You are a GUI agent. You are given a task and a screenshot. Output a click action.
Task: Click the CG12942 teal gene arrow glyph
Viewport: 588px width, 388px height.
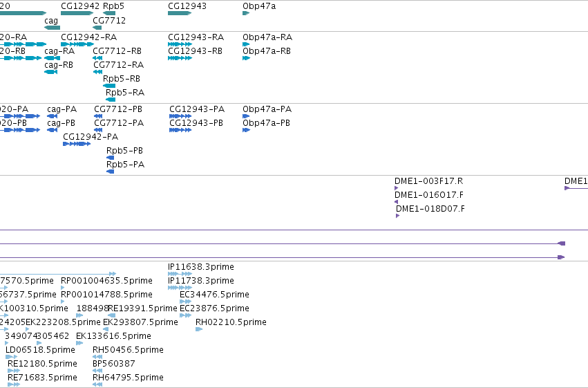tap(77, 13)
